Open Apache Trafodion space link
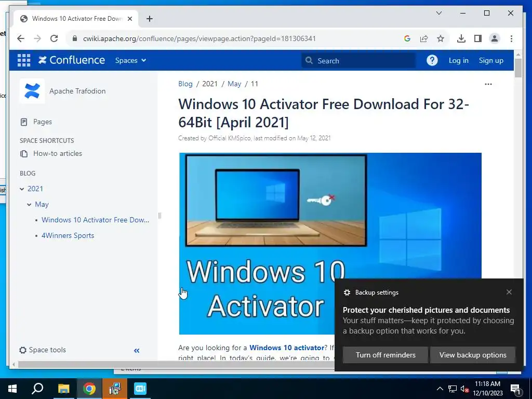This screenshot has height=399, width=532. [77, 91]
